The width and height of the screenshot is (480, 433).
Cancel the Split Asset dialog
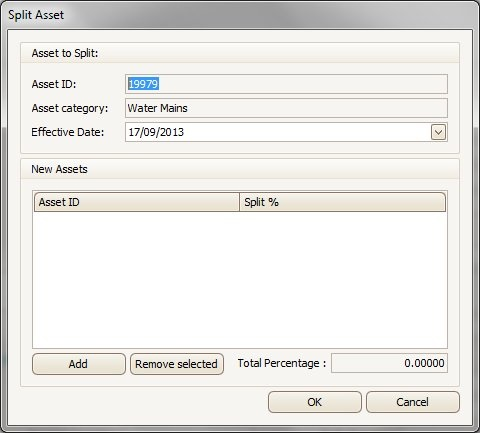click(x=413, y=402)
